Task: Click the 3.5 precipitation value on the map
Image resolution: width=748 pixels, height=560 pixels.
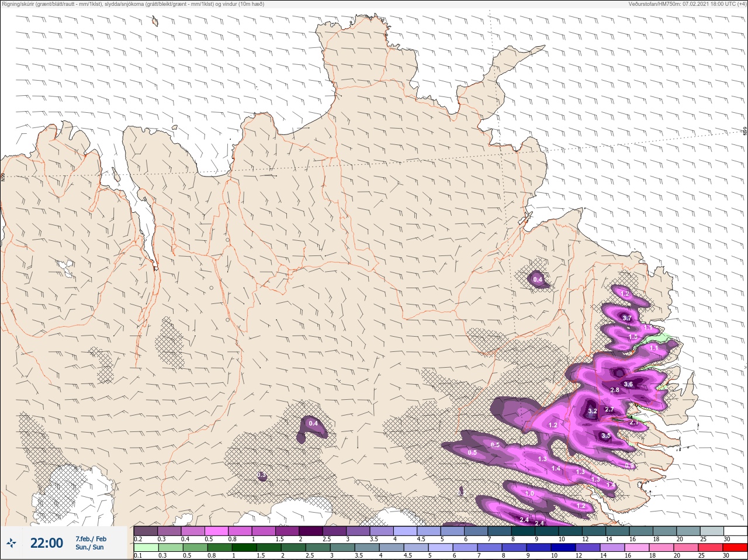Action: [606, 435]
